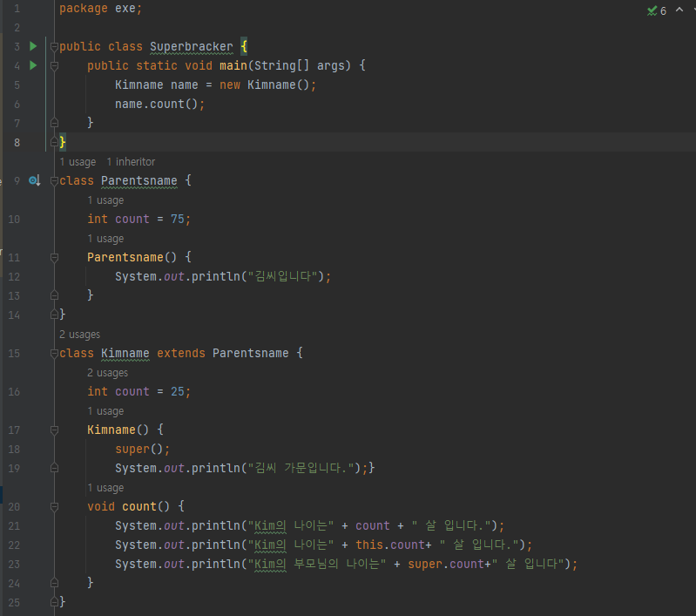Click 'name.count();' call on line 6
696x616 pixels.
[x=159, y=104]
